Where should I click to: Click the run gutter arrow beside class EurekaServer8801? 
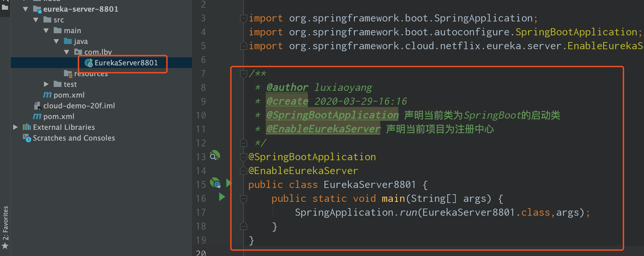click(228, 183)
